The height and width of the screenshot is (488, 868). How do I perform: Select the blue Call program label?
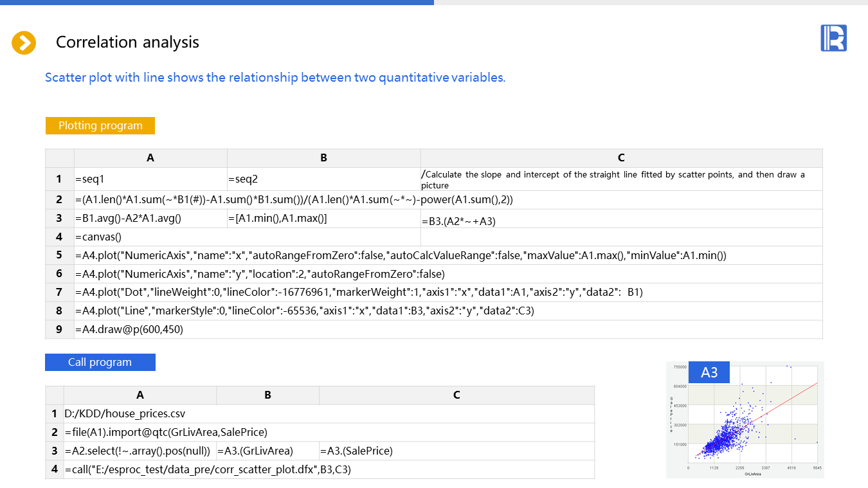pos(100,362)
